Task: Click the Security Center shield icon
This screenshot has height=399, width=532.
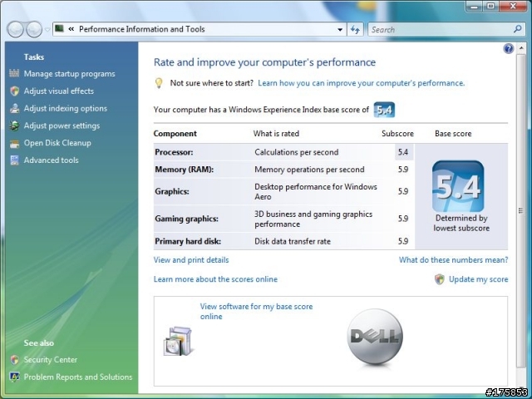Action: coord(14,360)
